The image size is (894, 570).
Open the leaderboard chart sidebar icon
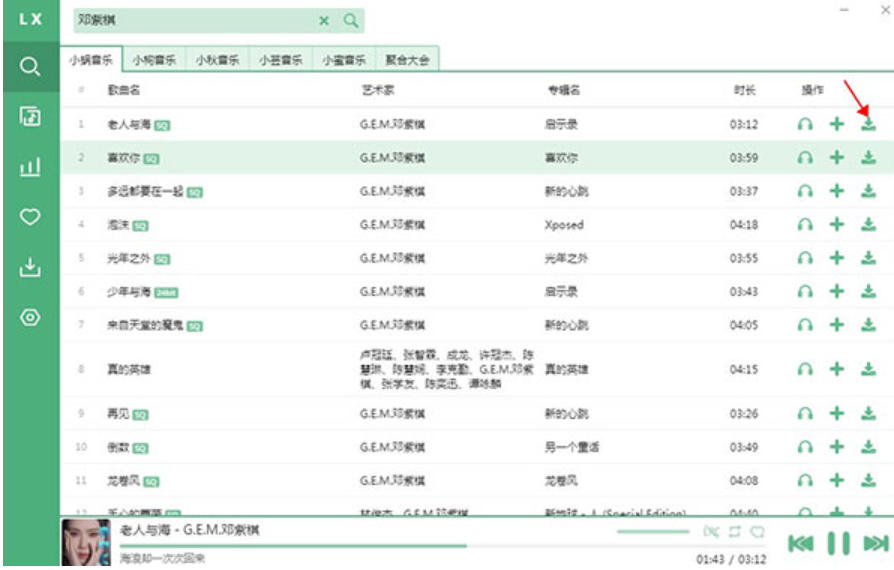point(30,167)
